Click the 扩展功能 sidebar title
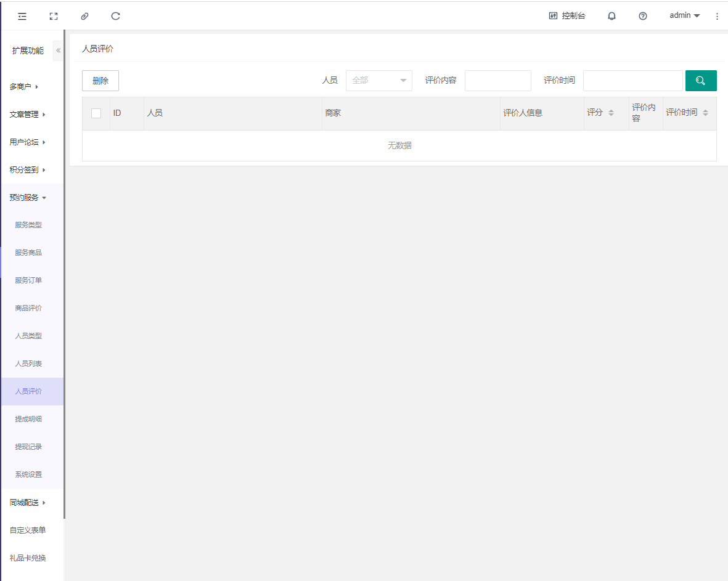This screenshot has height=581, width=728. pyautogui.click(x=28, y=51)
